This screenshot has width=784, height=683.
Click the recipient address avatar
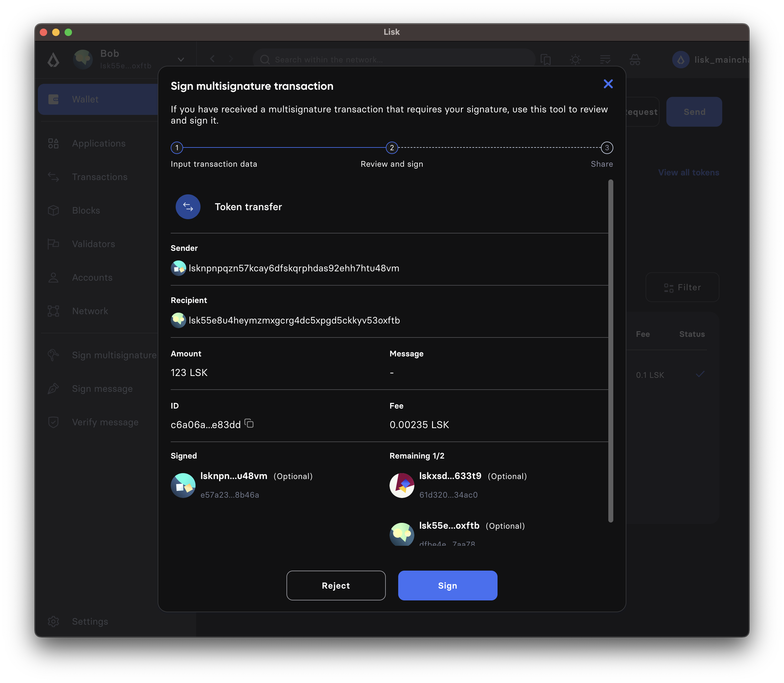tap(178, 320)
